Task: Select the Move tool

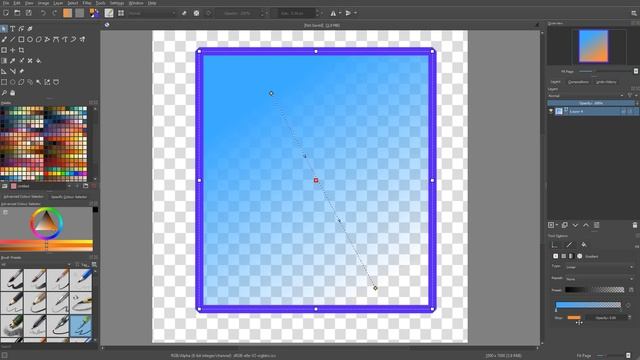Action: (x=13, y=50)
